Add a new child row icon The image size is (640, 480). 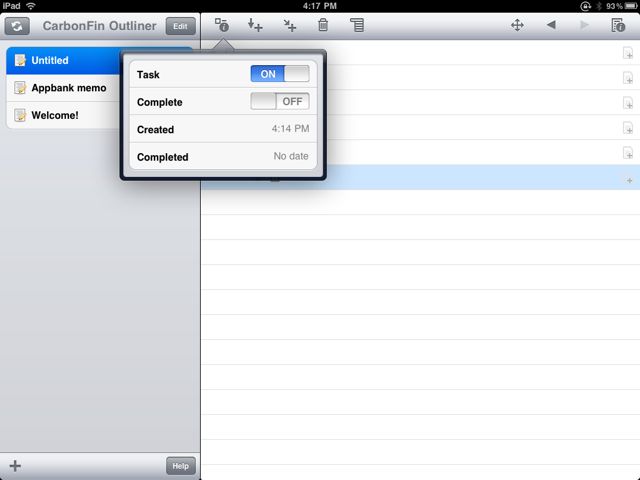(289, 25)
